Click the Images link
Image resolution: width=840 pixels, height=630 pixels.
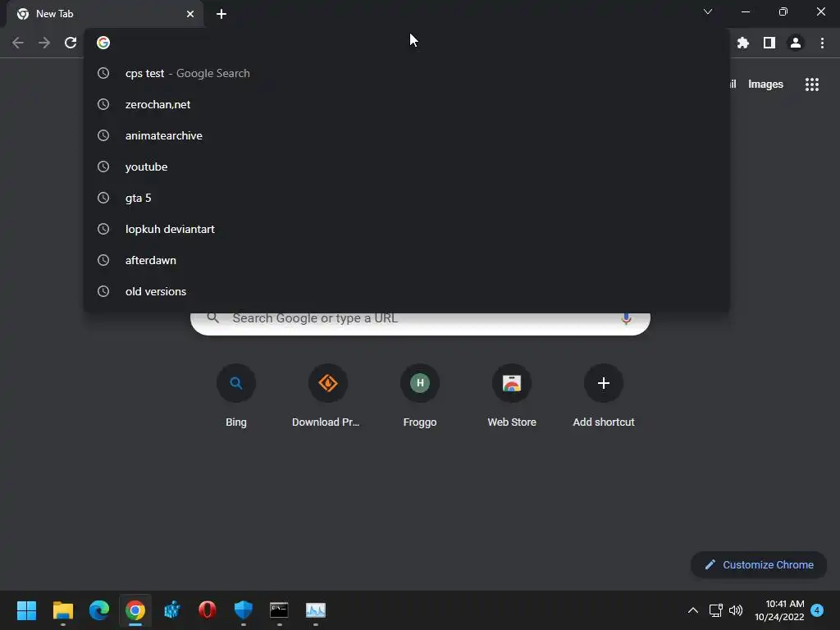pyautogui.click(x=765, y=84)
